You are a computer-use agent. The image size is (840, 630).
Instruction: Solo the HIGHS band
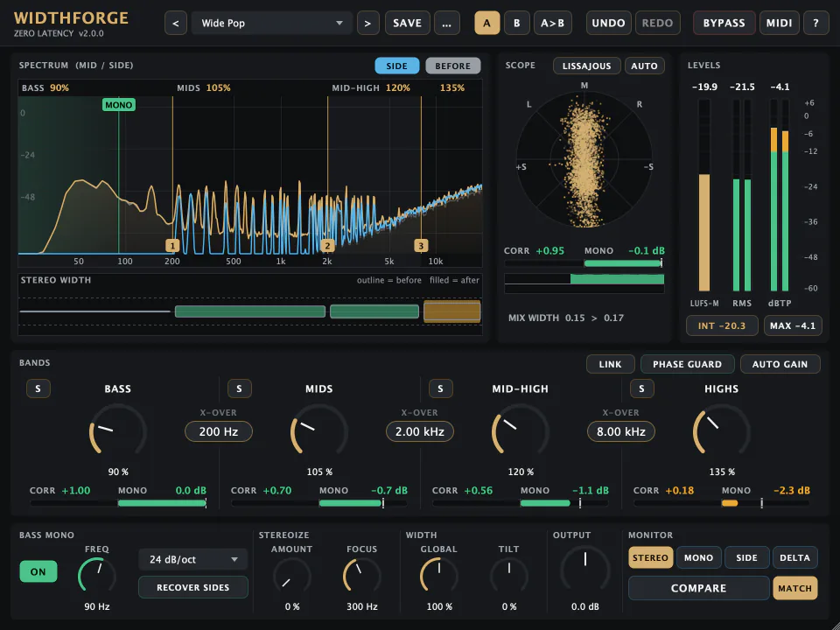(641, 388)
